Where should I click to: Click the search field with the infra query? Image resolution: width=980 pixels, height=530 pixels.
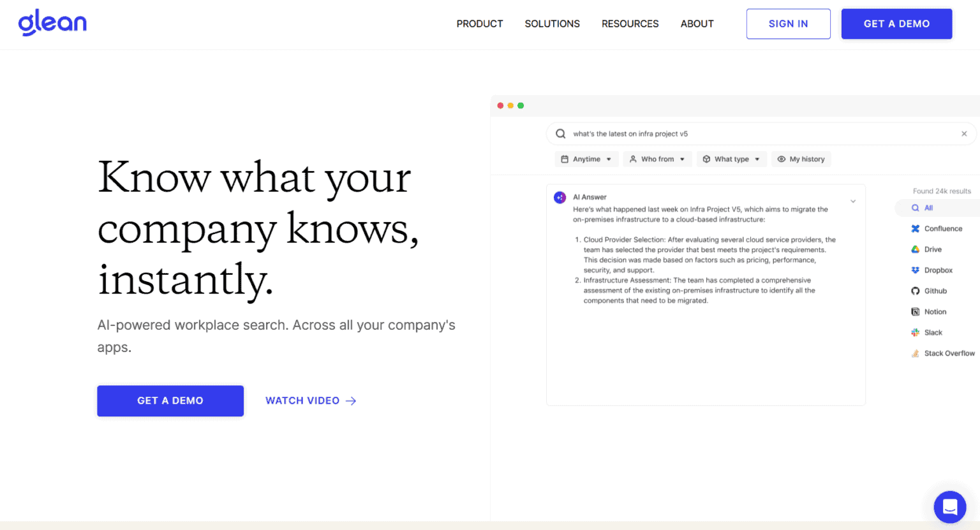(x=761, y=134)
